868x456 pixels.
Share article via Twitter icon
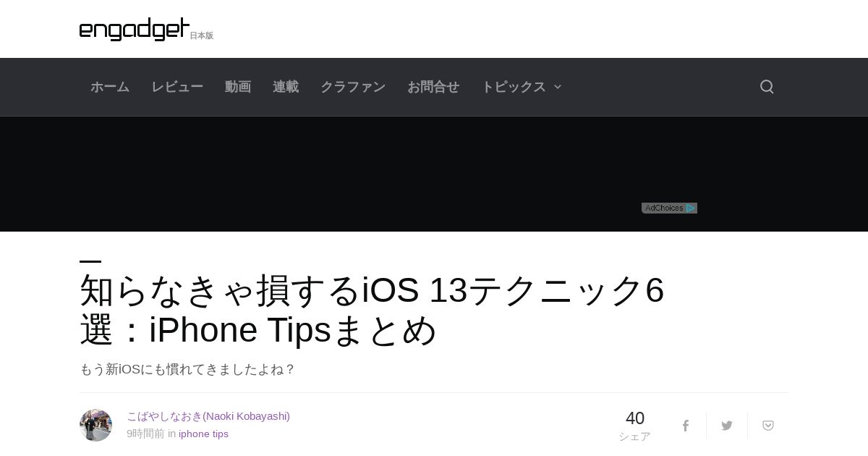point(727,426)
